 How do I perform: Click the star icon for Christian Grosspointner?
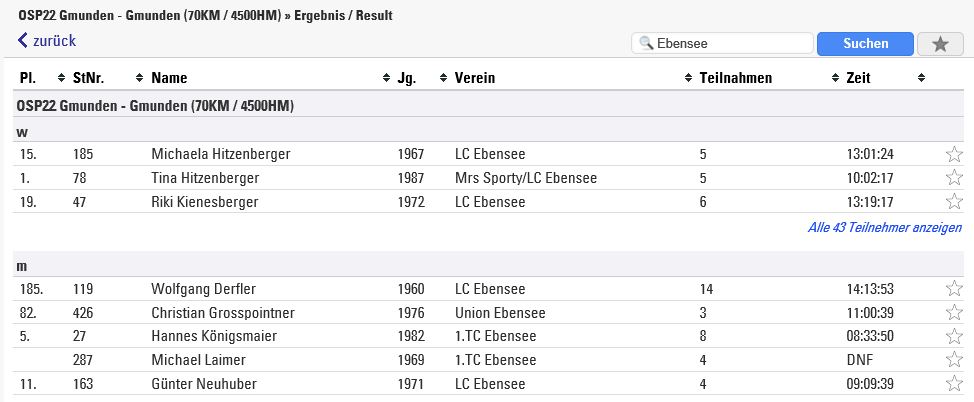(x=954, y=312)
